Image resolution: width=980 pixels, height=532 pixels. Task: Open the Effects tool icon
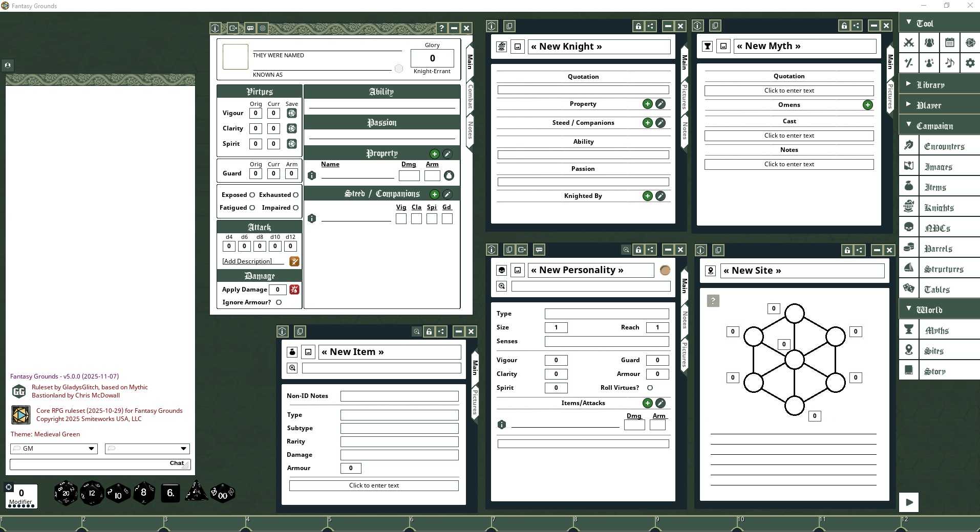[929, 63]
